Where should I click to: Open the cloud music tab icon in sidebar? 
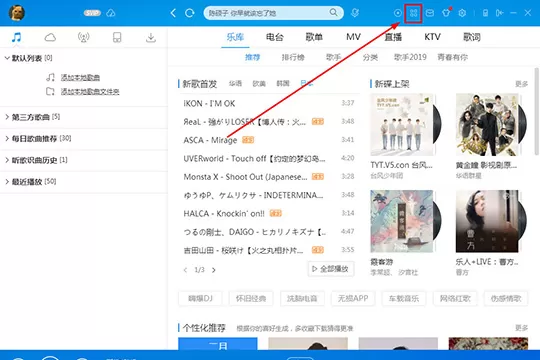tap(50, 37)
